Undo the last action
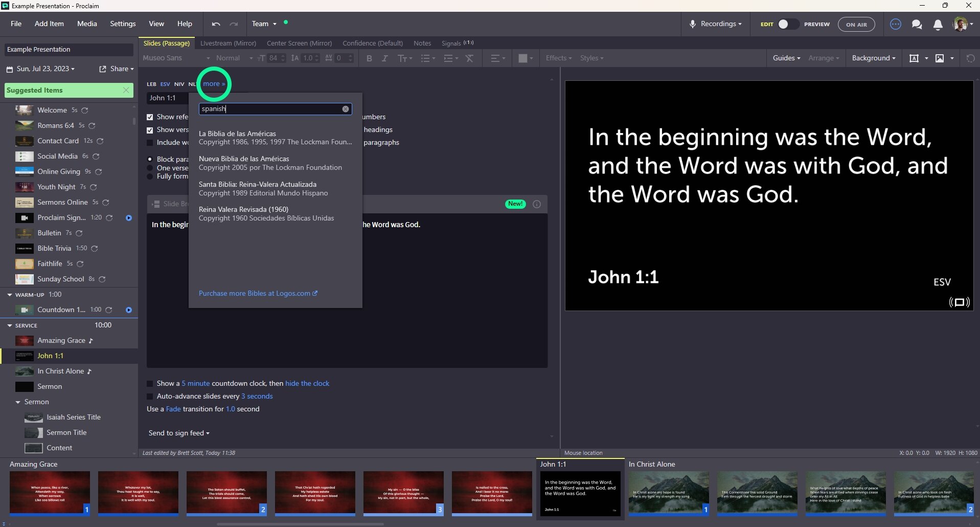The width and height of the screenshot is (980, 527). point(215,24)
